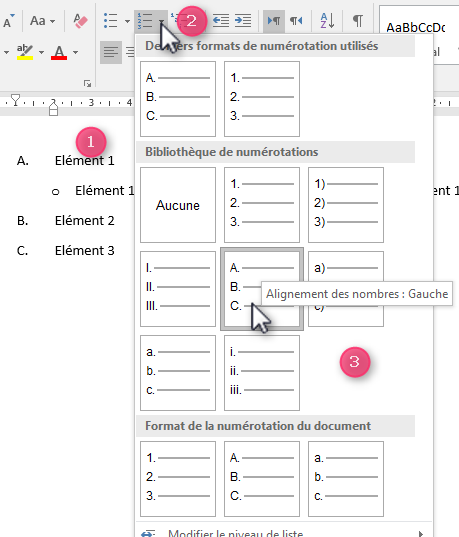459x537 pixels.
Task: Open the Font dialog launcher
Action: 87,83
